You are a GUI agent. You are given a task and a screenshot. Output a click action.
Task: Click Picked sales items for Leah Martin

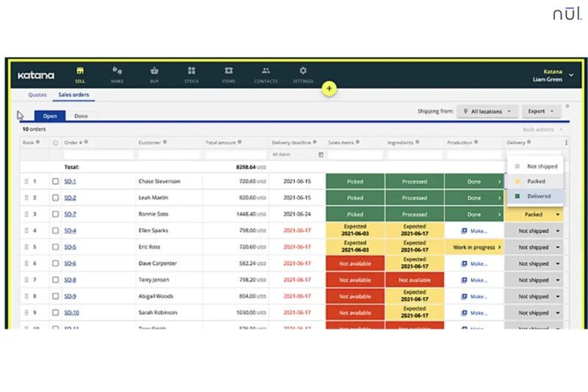pos(355,198)
